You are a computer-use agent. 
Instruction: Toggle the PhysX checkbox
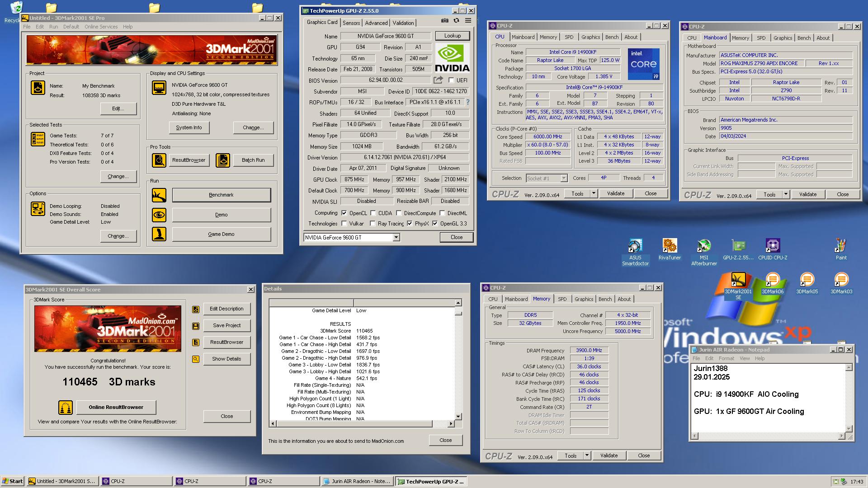(410, 224)
